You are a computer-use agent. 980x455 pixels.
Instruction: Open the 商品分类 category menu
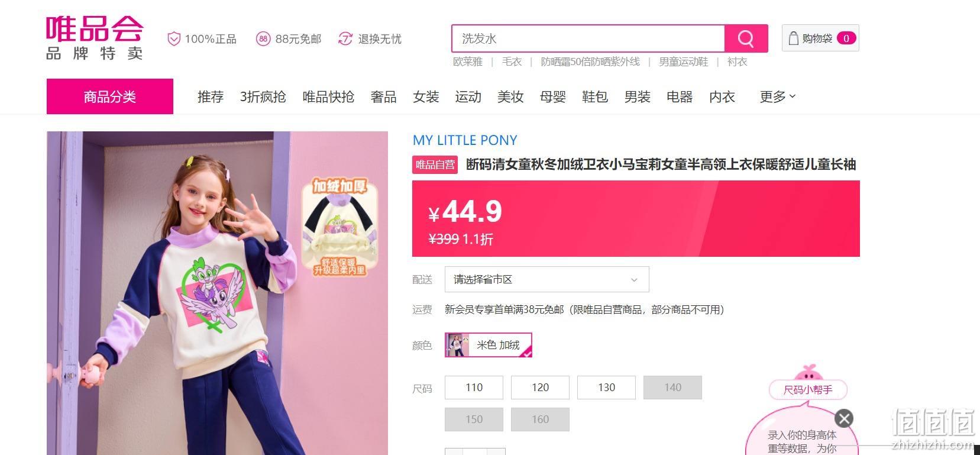pos(110,96)
